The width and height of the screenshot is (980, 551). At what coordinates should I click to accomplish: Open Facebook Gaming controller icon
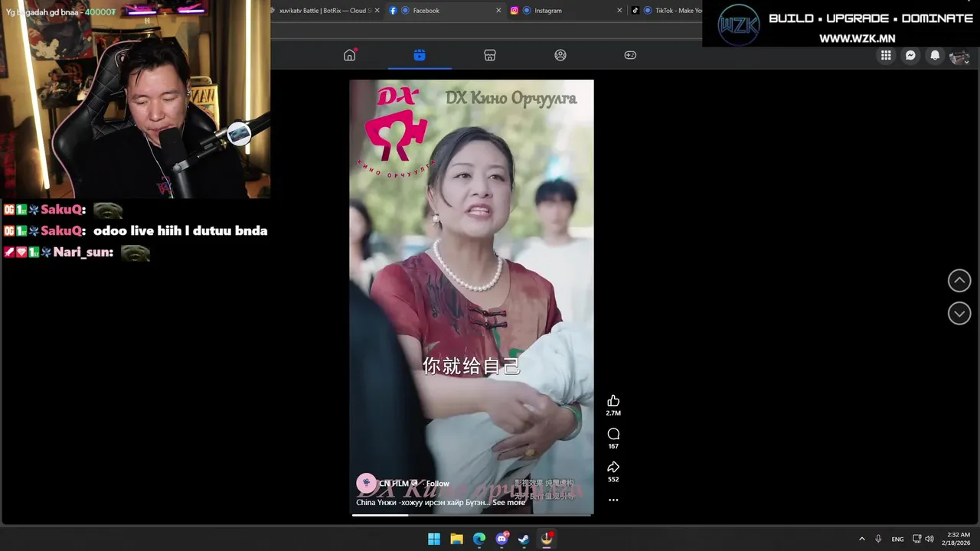630,55
